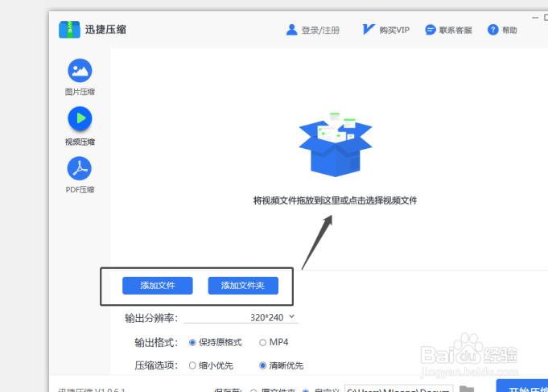Image resolution: width=548 pixels, height=392 pixels.
Task: Click the 开始压缩 start compression button
Action: [522, 386]
